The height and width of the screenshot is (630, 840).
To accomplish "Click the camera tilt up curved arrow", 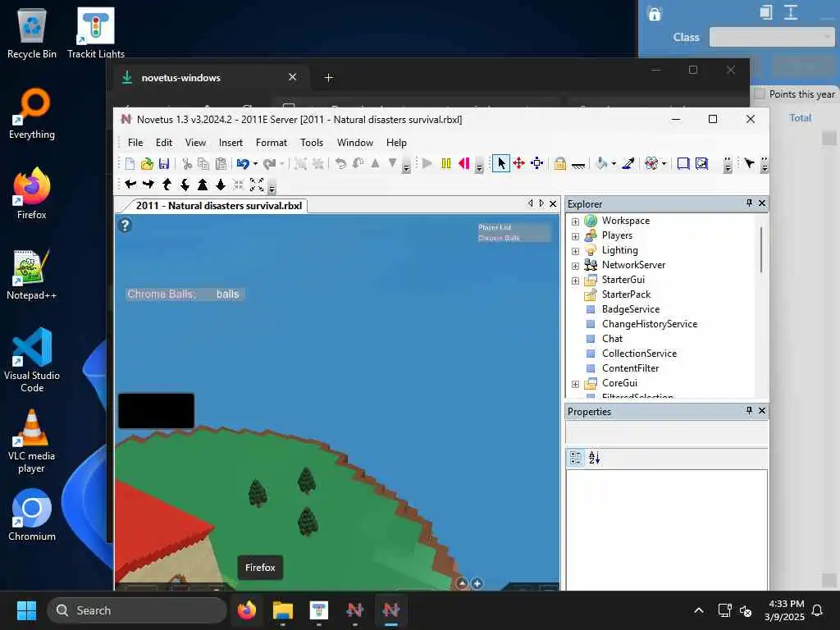I will click(x=167, y=185).
